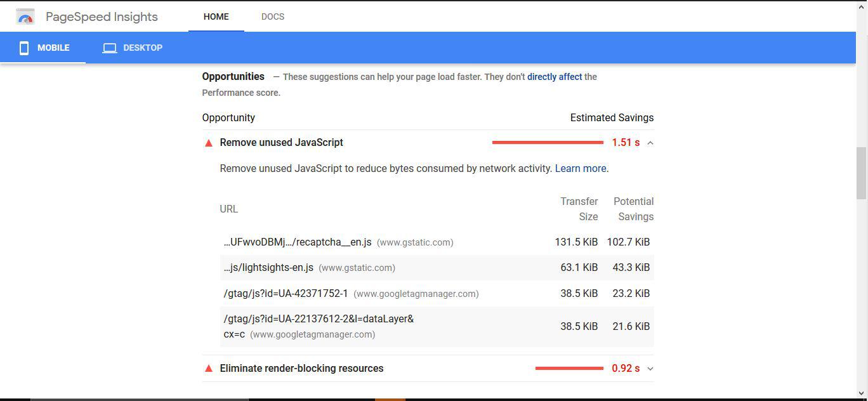Click the 63.1 KiB transfer size cell

pyautogui.click(x=579, y=268)
